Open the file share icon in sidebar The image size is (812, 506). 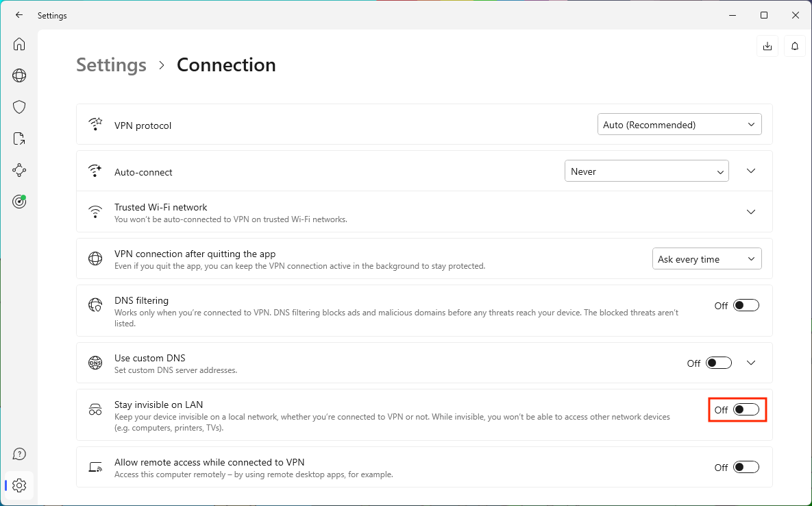pos(19,138)
